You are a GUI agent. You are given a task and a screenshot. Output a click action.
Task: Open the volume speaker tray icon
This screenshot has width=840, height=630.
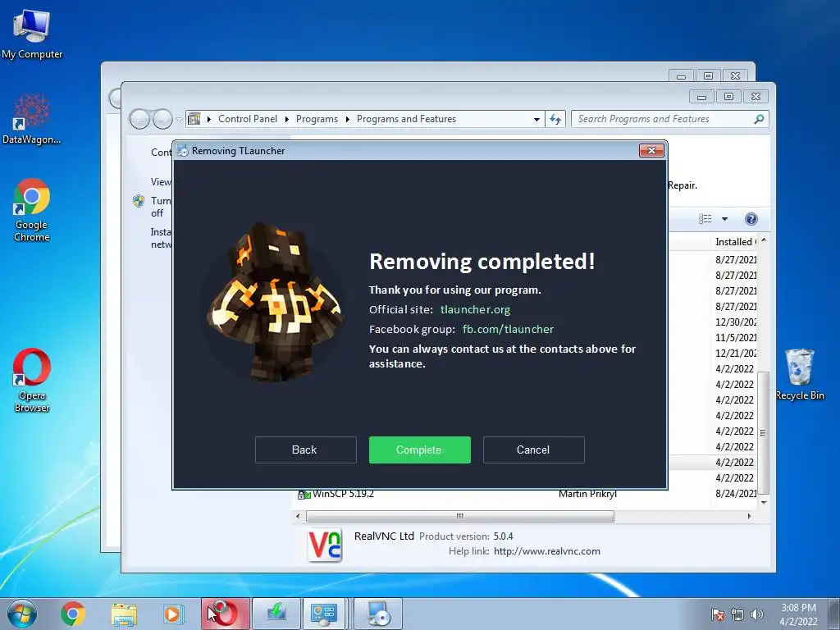[x=756, y=614]
